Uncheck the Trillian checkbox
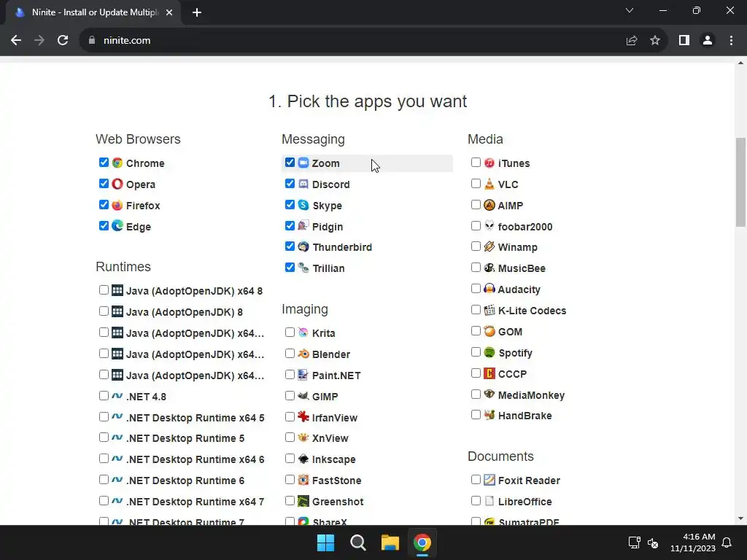The height and width of the screenshot is (560, 747). point(290,267)
